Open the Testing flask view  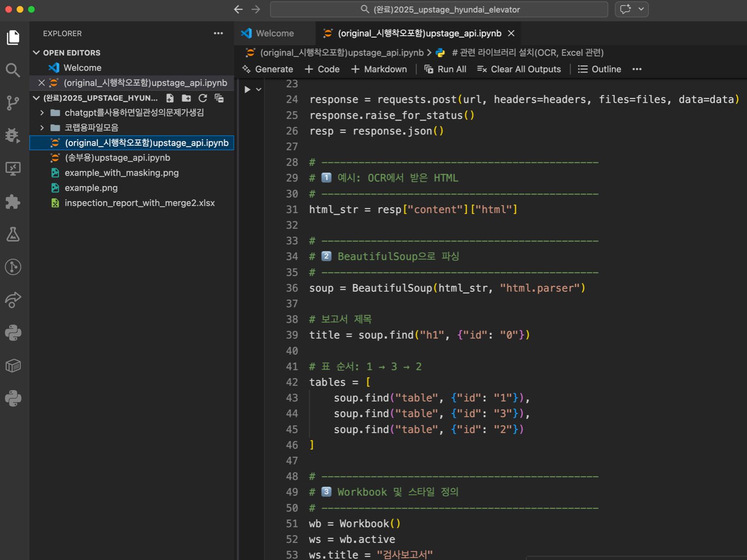(13, 234)
